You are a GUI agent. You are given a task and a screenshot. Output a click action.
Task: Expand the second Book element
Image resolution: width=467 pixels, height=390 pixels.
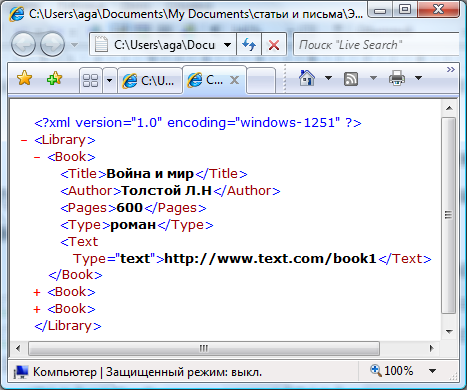37,292
